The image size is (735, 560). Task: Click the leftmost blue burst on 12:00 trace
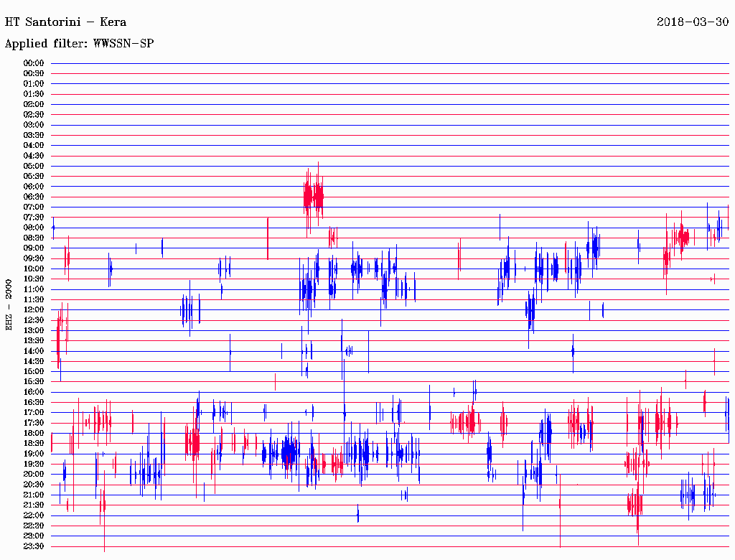(184, 310)
